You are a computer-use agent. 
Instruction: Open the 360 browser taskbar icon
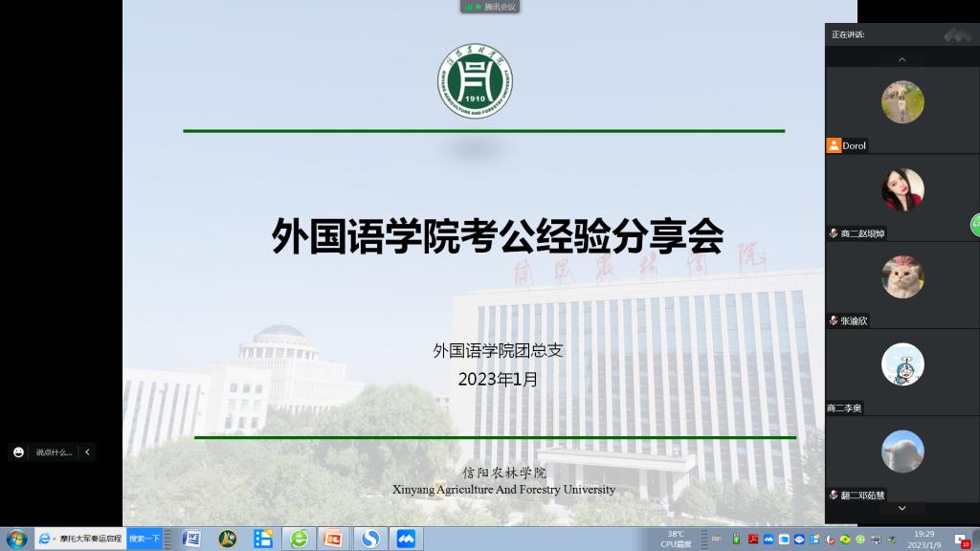pyautogui.click(x=300, y=539)
